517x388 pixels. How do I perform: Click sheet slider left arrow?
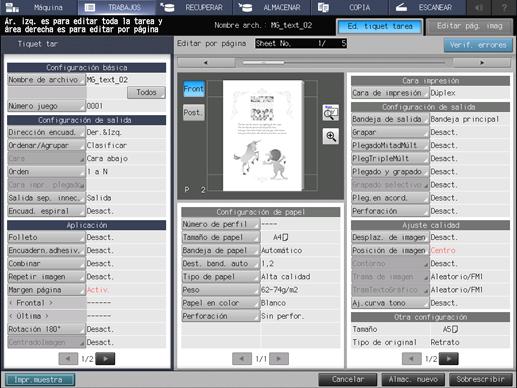tap(206, 63)
